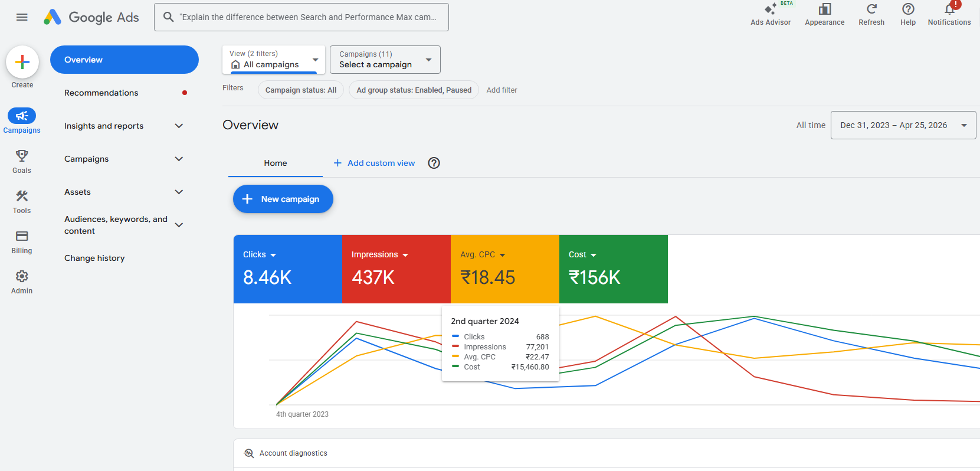
Task: Click the tooltip Cost value ₹15,460.80
Action: [x=530, y=367]
